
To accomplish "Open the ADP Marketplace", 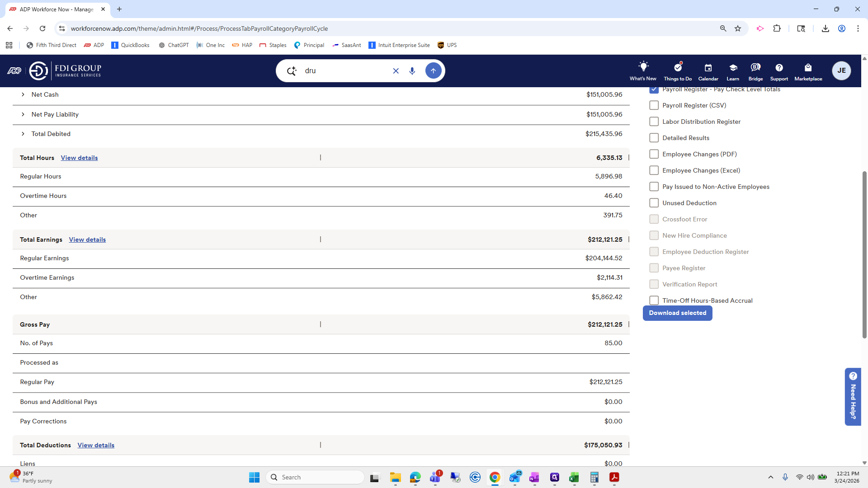I will point(808,70).
